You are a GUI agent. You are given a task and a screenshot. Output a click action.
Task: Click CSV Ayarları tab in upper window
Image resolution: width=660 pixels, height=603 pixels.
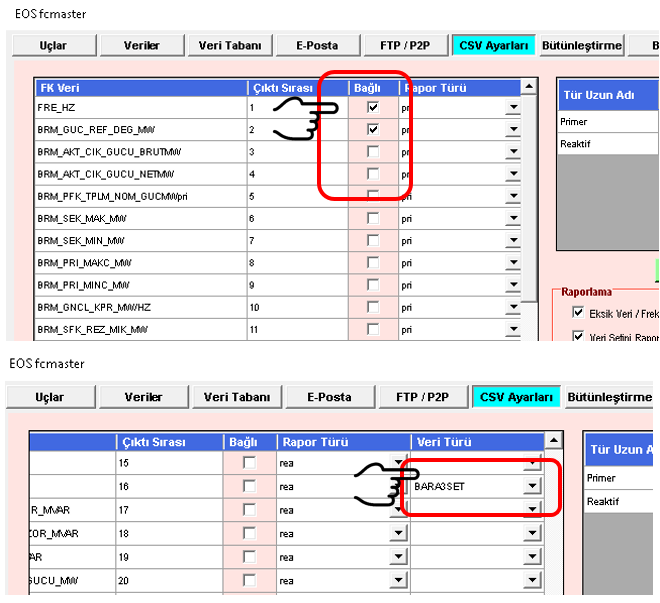494,45
